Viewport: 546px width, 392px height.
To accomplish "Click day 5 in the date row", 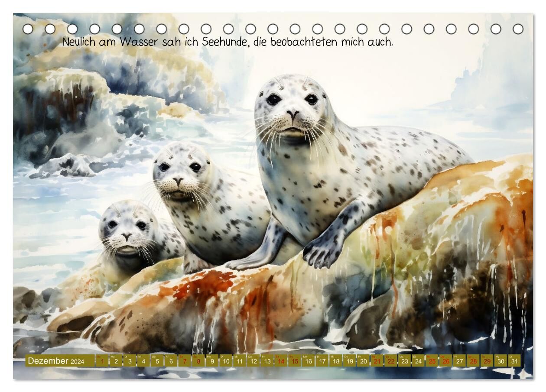I will click(x=157, y=361).
